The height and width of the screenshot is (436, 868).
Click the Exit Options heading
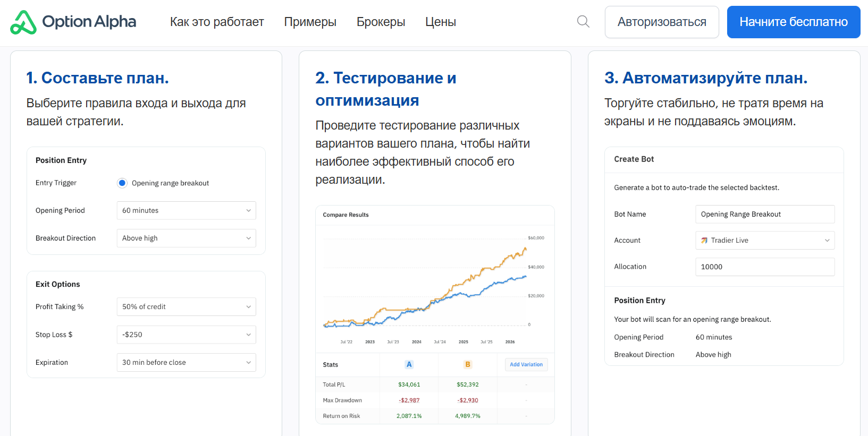58,284
